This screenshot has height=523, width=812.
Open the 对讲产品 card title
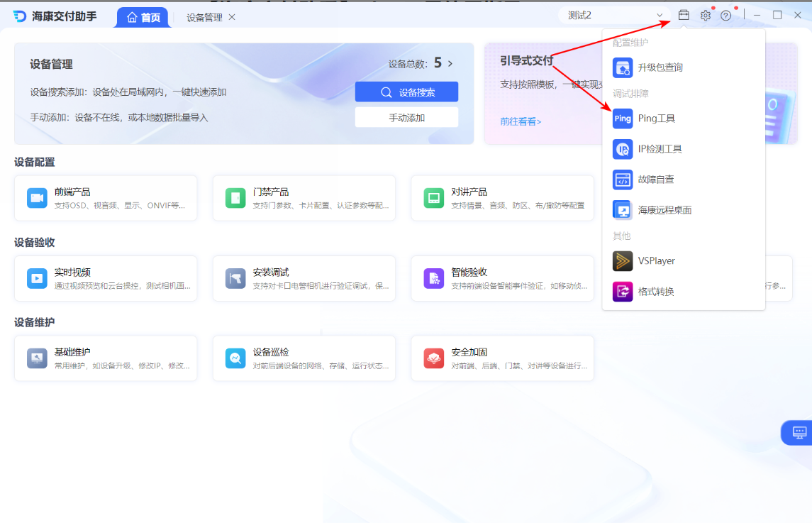[x=469, y=192]
